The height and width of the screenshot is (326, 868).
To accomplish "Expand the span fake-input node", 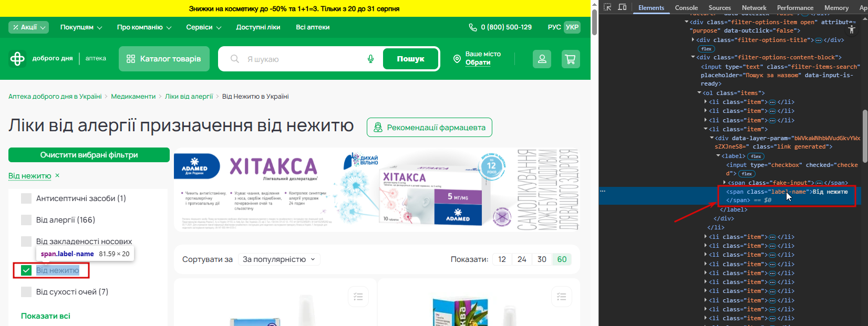I will (x=725, y=183).
